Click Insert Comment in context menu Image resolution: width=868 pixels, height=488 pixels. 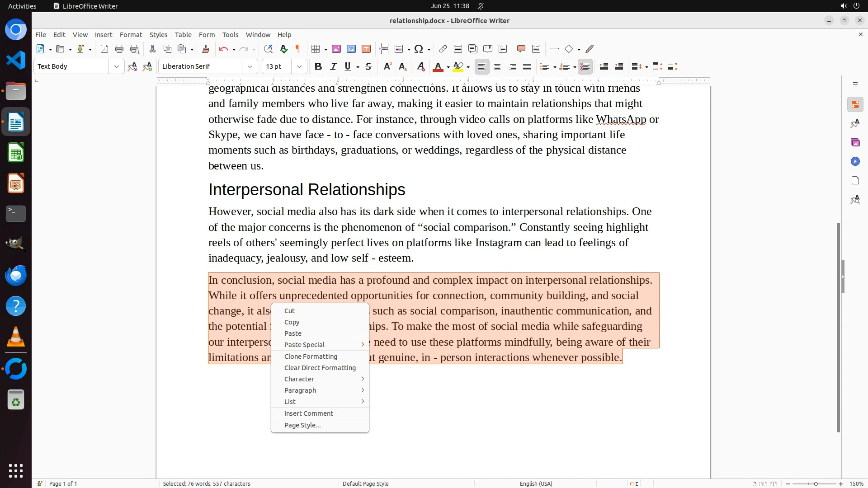(308, 413)
